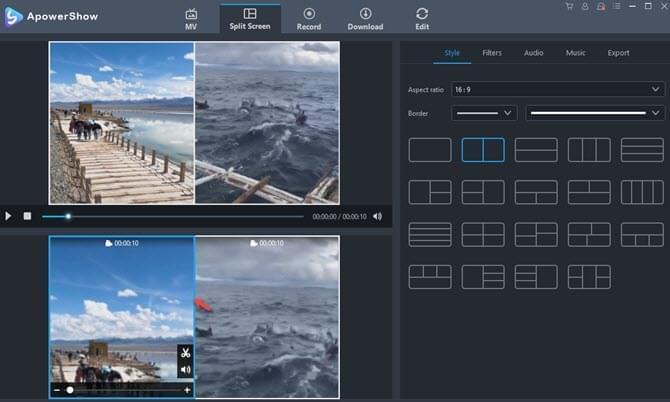Click the left clip zoom slider handle
Screen dimensions: 670x402
click(70, 390)
